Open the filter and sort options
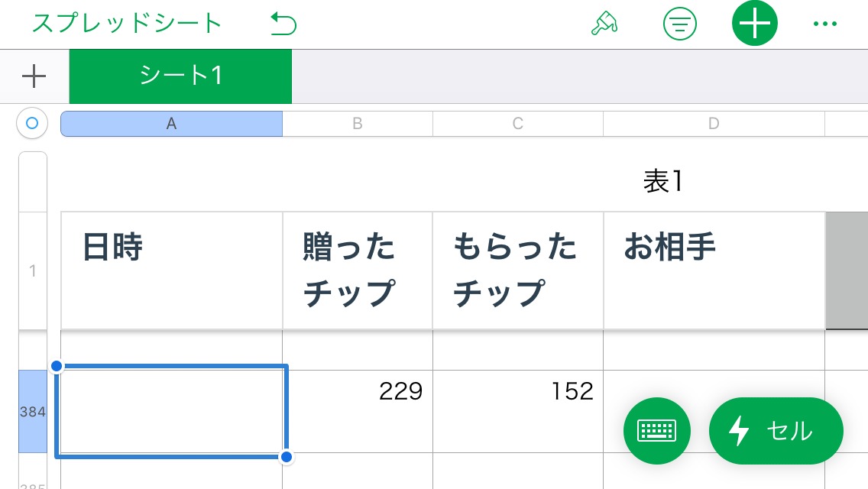This screenshot has width=868, height=489. [x=679, y=24]
